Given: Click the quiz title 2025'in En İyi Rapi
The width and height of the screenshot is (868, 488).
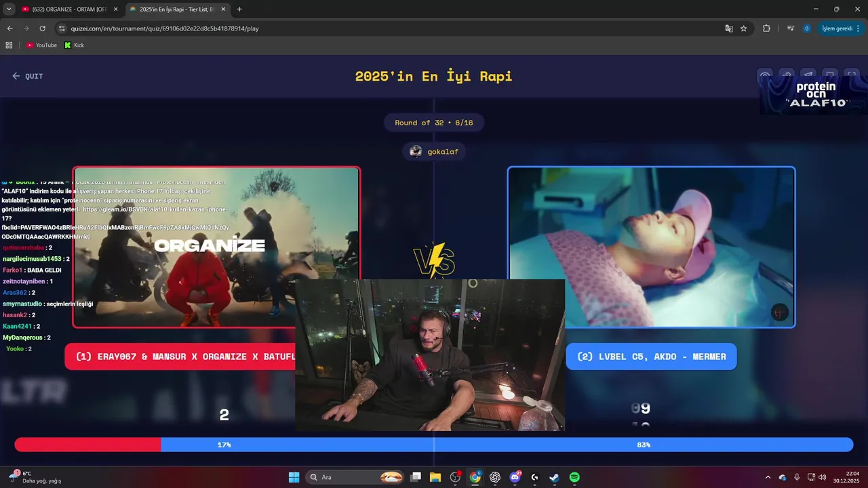Looking at the screenshot, I should click(x=434, y=76).
